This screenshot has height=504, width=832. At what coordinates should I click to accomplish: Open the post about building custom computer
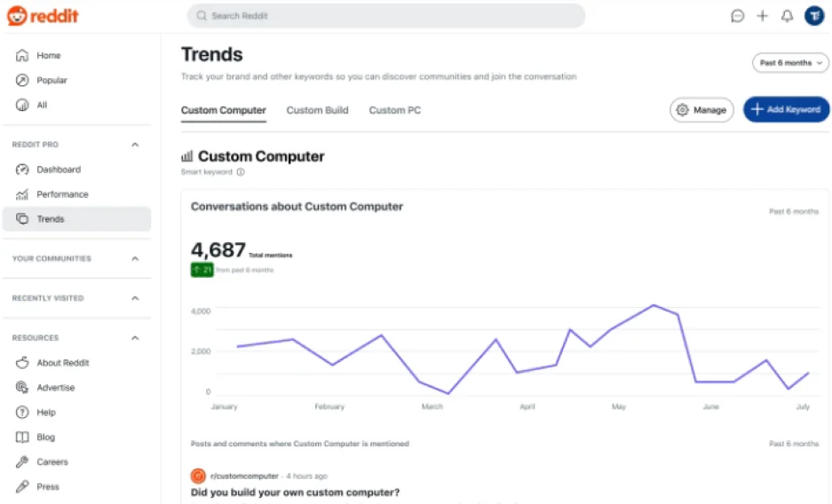(296, 492)
